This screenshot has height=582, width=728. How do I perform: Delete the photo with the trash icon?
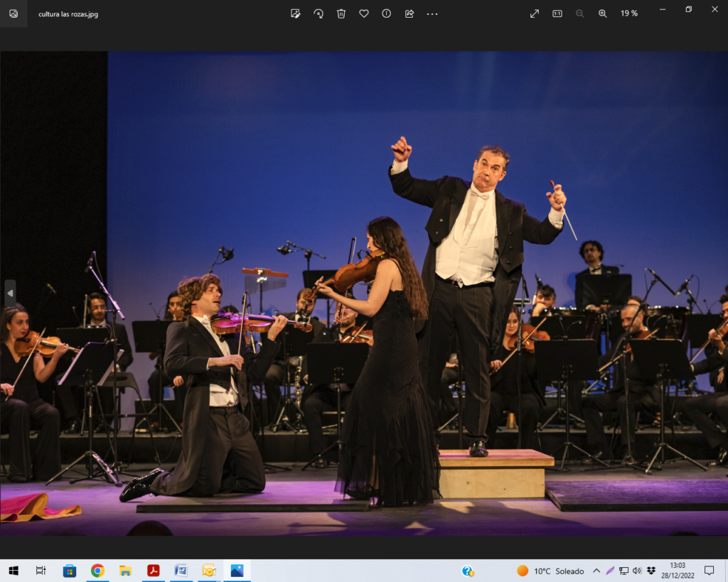pyautogui.click(x=341, y=14)
